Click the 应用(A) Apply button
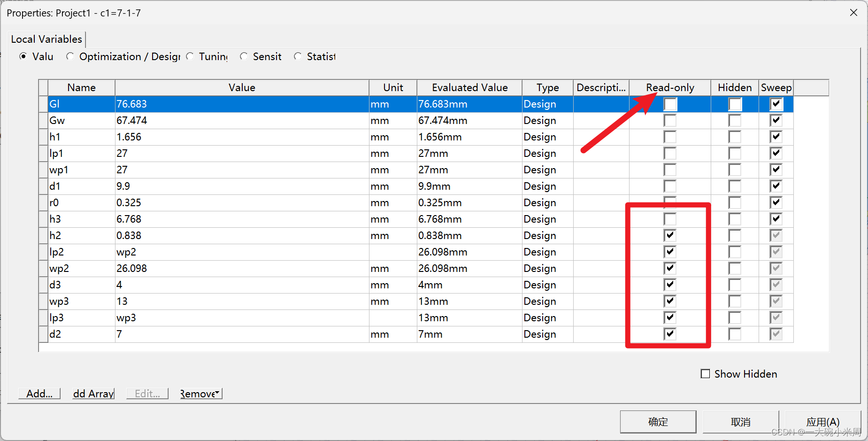Screen dimensions: 868x441 click(822, 422)
